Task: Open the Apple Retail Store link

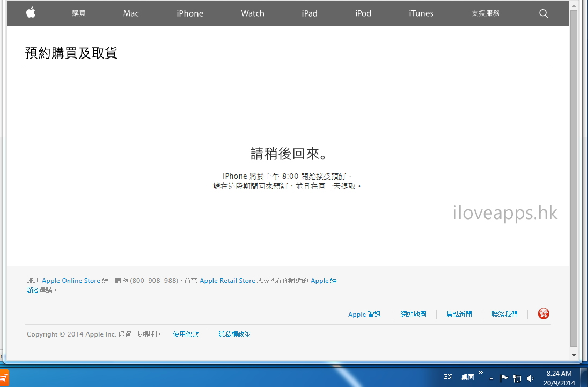Action: [x=227, y=281]
